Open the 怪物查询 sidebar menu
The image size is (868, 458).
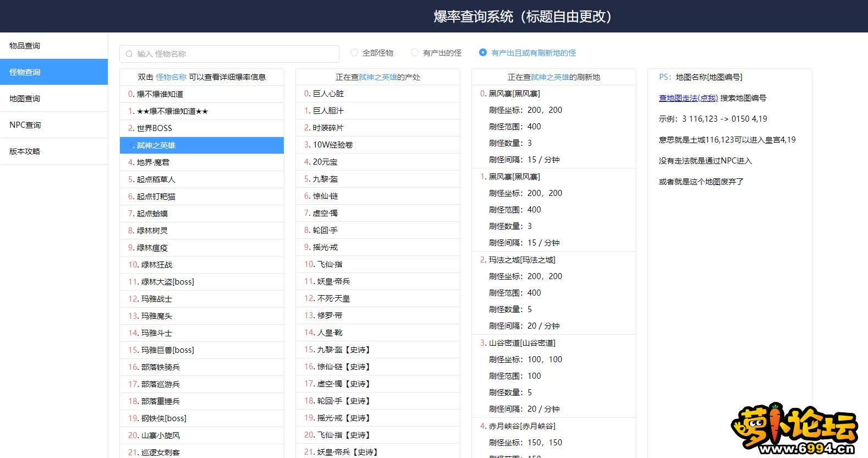tap(54, 72)
